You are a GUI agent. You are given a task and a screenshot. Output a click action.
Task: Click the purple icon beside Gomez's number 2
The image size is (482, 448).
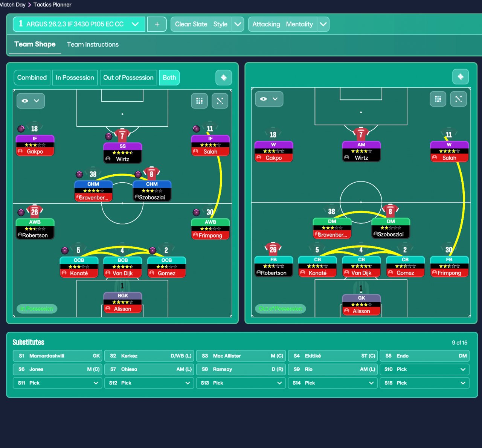click(153, 250)
